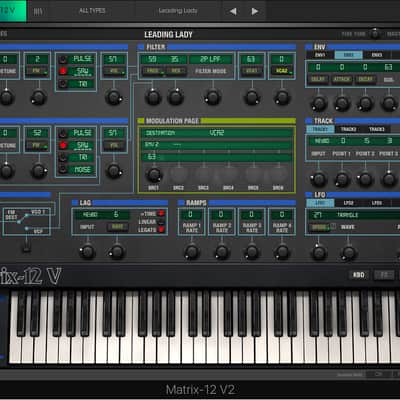Click the filter frequency knob
This screenshot has height=400, width=400.
pyautogui.click(x=153, y=97)
